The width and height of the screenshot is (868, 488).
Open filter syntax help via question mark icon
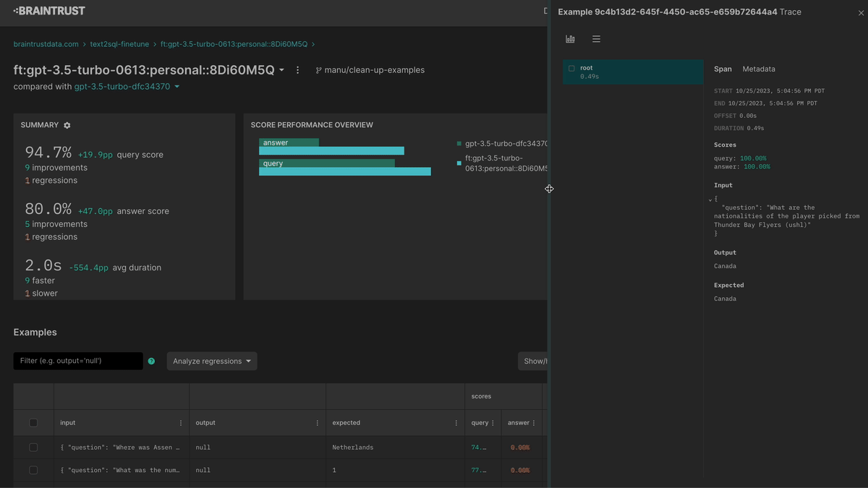tap(152, 361)
